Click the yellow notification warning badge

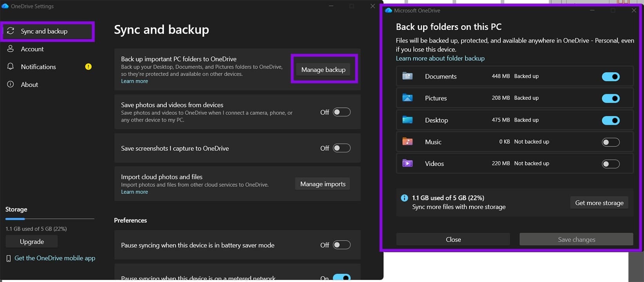[88, 67]
